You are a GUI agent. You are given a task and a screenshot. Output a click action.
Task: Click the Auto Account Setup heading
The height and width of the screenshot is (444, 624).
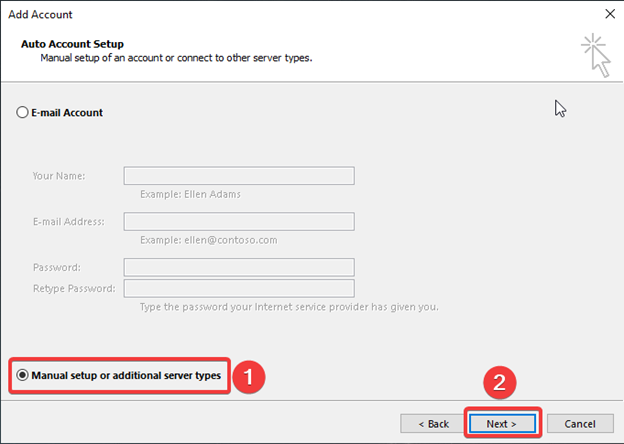72,44
